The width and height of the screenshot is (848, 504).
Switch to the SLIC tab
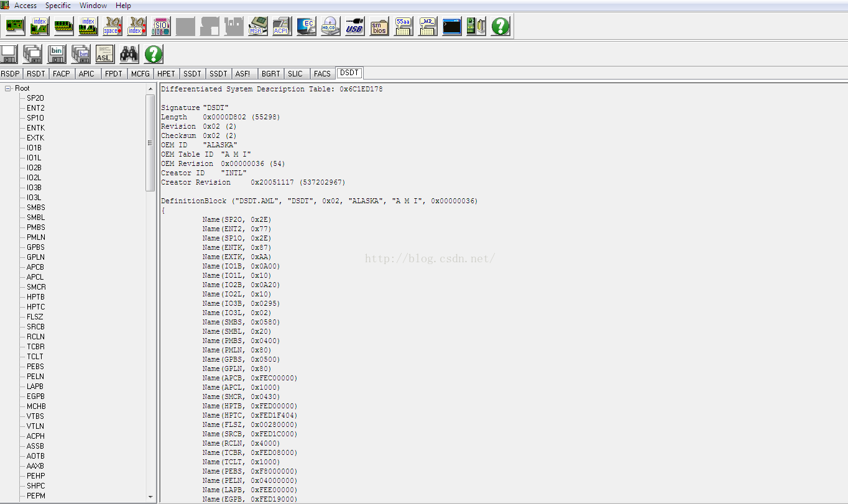pos(295,74)
